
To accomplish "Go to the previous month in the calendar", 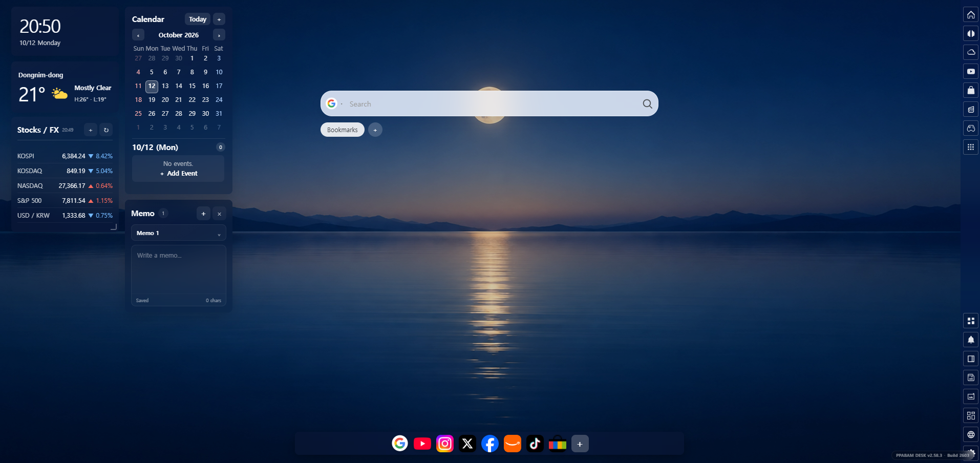I will point(138,35).
